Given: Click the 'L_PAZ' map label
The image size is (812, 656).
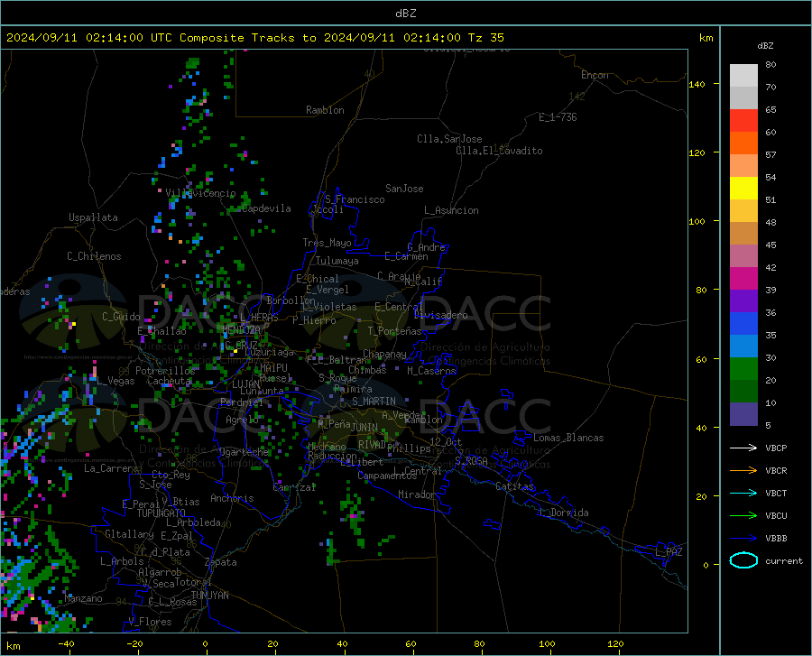Looking at the screenshot, I should 669,552.
